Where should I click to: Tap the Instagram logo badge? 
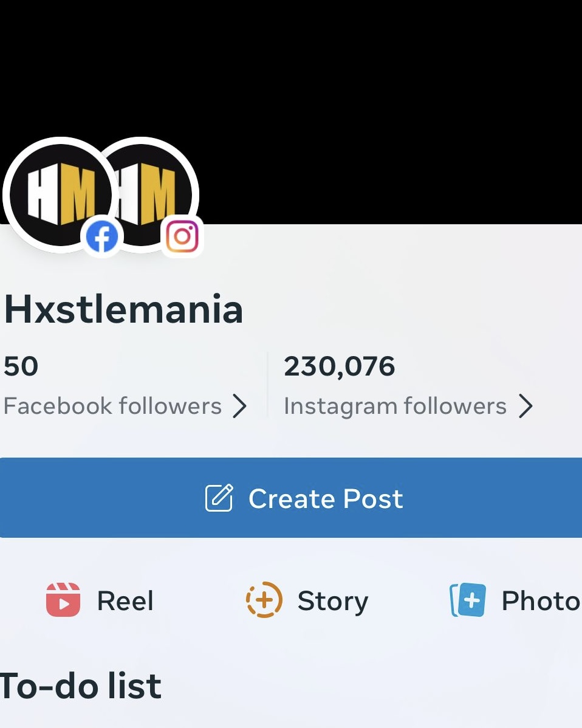point(182,236)
